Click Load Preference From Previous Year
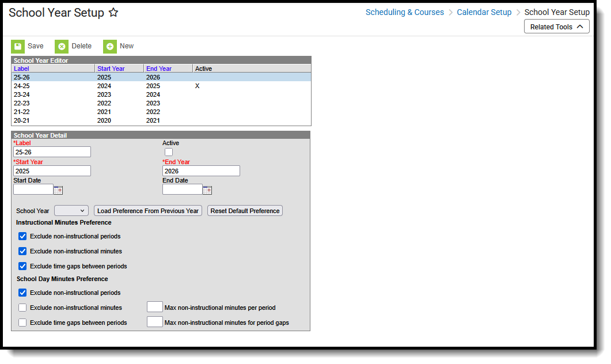Viewport: 611px width, 364px height. [x=148, y=211]
